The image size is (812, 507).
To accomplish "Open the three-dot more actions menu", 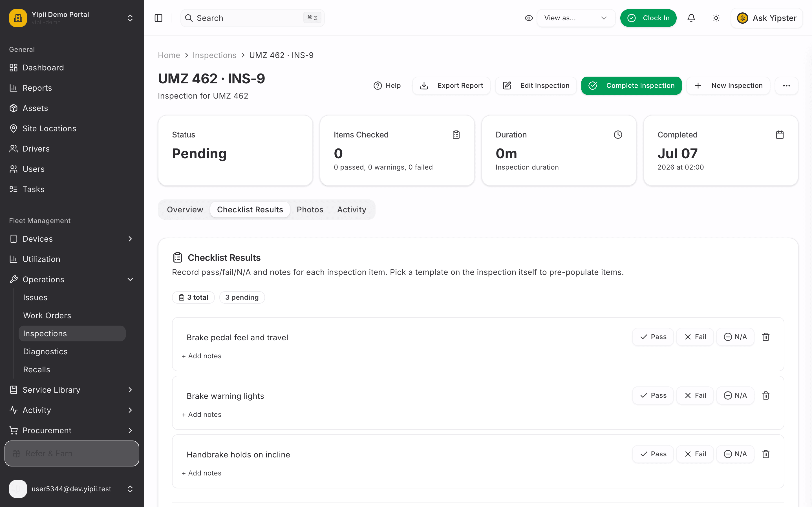I will coord(787,86).
